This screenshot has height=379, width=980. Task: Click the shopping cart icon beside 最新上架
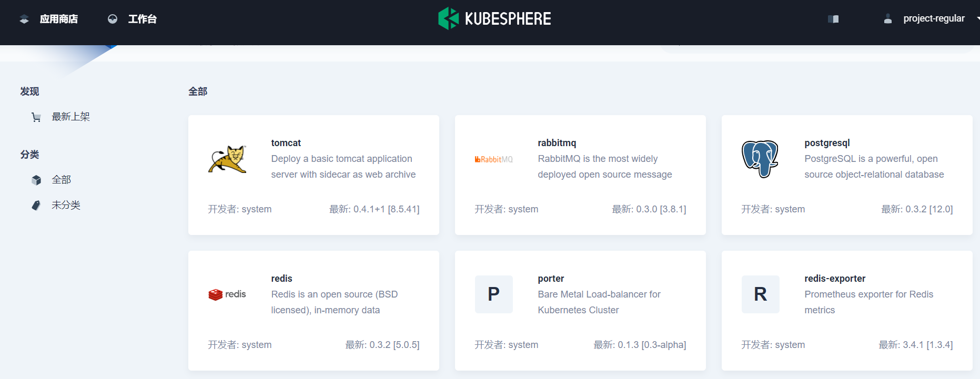(36, 117)
